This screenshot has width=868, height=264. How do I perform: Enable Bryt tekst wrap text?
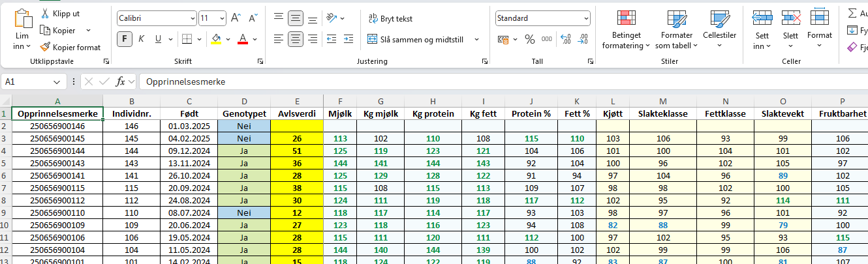[x=390, y=18]
